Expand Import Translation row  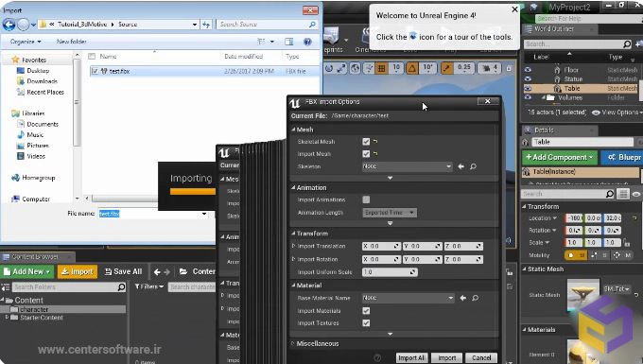click(x=293, y=246)
